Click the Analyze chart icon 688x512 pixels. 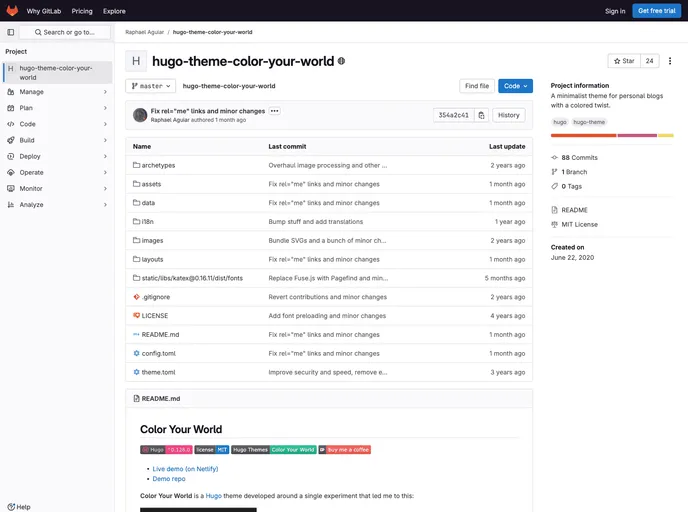tap(11, 204)
